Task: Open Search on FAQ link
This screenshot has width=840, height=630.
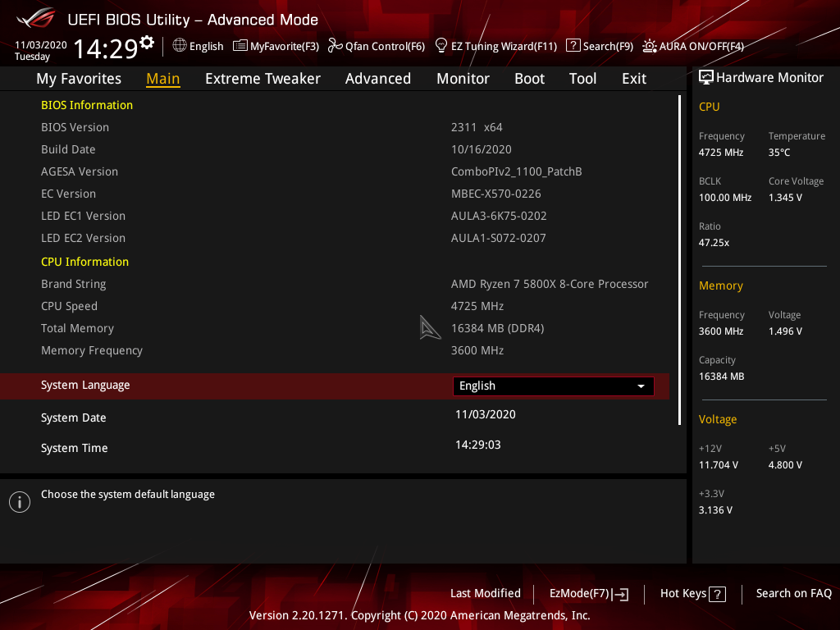Action: 793,594
